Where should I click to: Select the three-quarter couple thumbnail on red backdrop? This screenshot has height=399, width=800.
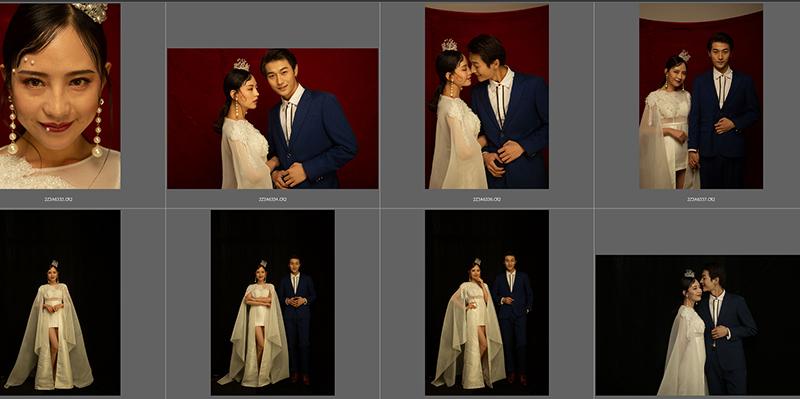(x=701, y=96)
